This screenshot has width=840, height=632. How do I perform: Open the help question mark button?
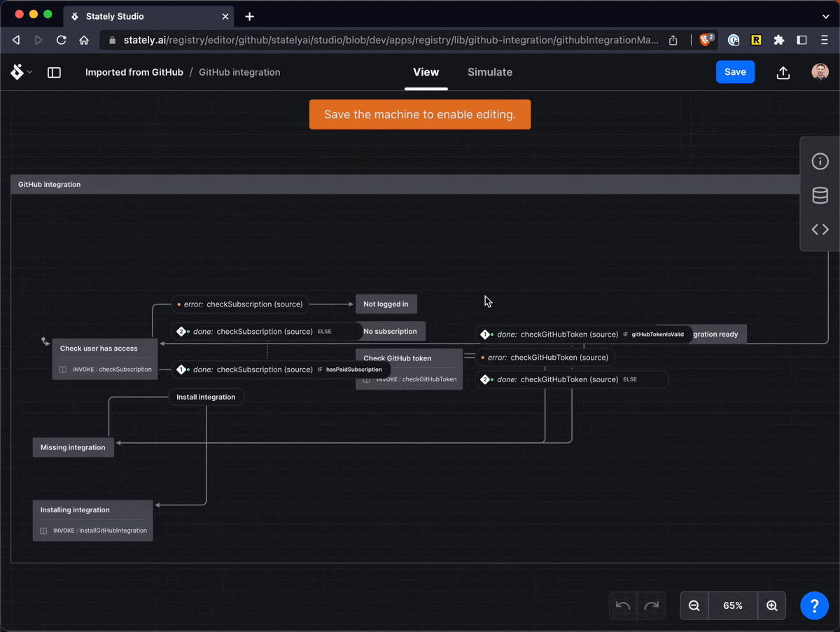coord(814,605)
